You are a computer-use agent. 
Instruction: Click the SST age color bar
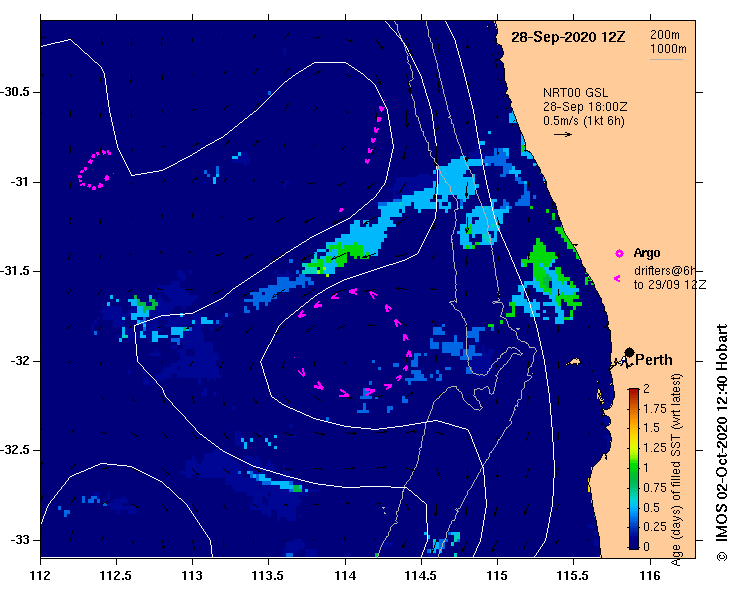(634, 469)
